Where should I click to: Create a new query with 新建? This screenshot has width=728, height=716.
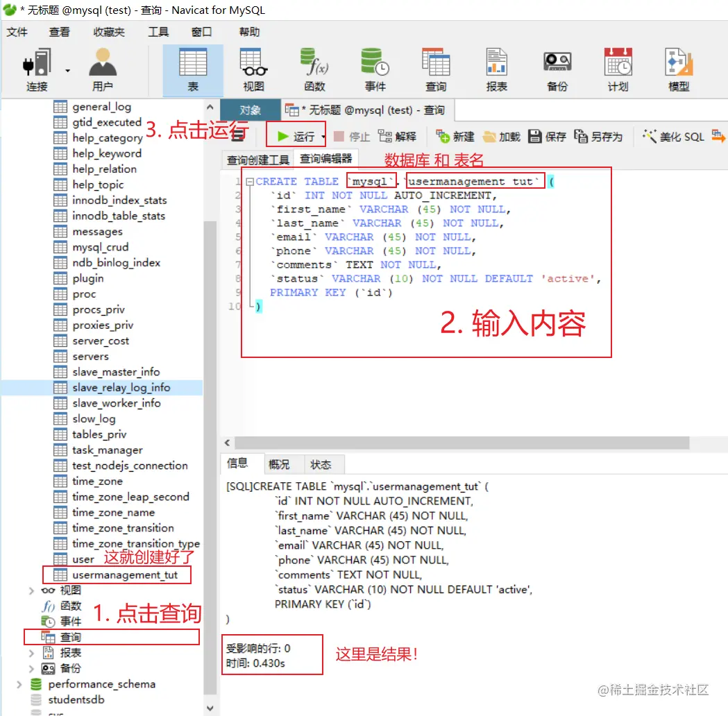pyautogui.click(x=455, y=137)
